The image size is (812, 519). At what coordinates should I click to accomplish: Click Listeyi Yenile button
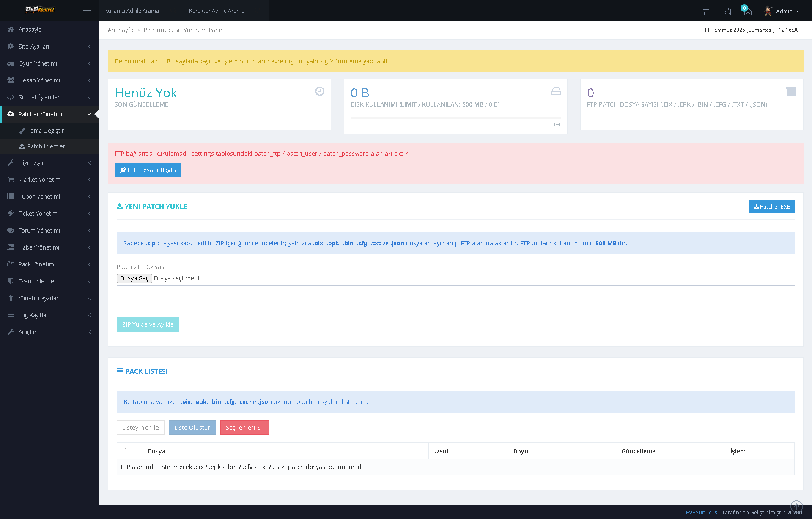pos(140,428)
